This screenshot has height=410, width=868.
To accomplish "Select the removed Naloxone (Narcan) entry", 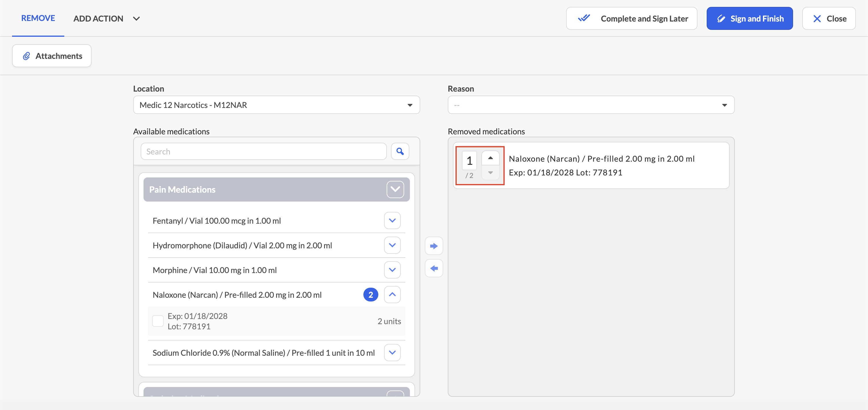I will pyautogui.click(x=591, y=165).
